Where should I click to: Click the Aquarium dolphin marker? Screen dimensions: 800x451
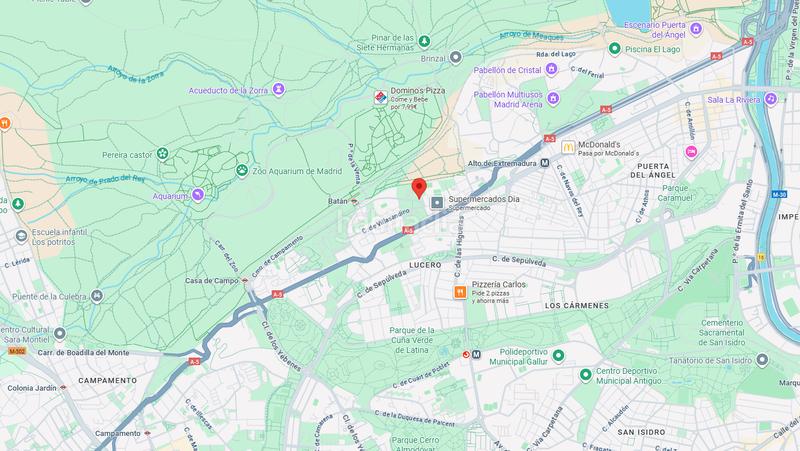(198, 195)
